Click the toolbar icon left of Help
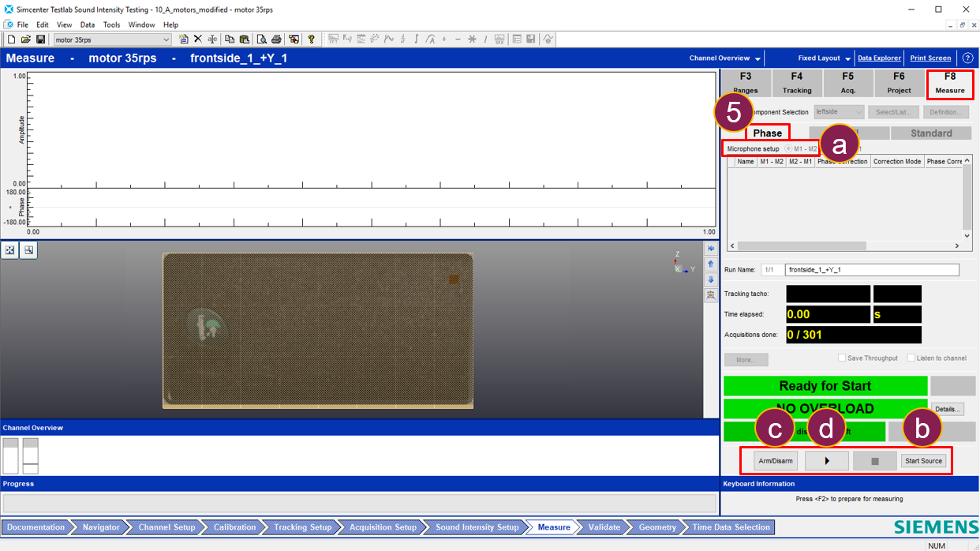 (294, 39)
